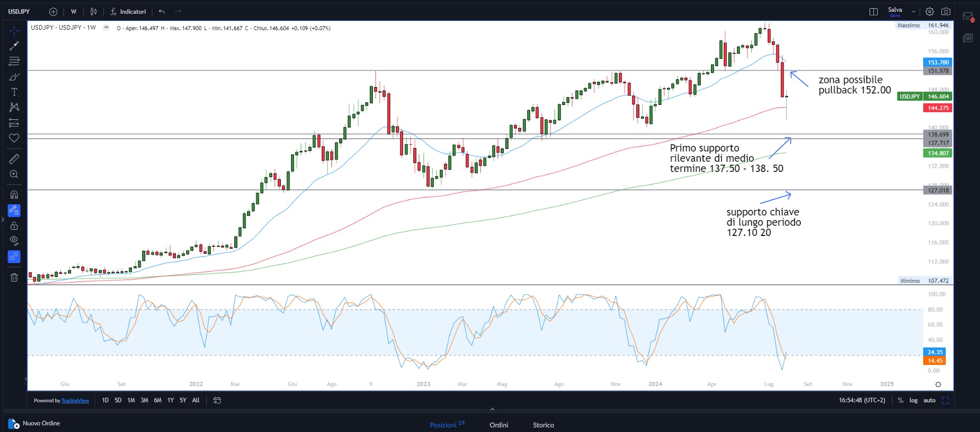The image size is (980, 432).
Task: Choose the brush drawing tool
Action: (x=14, y=77)
